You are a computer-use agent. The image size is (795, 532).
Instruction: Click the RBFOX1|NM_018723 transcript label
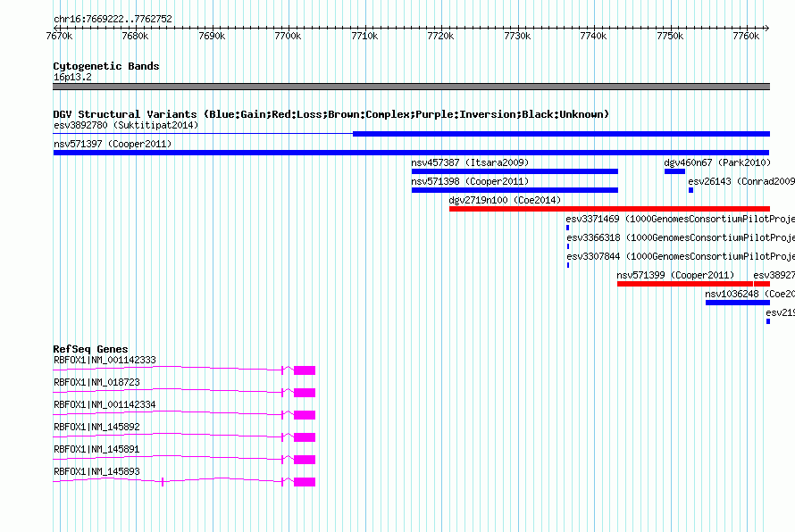click(x=96, y=383)
